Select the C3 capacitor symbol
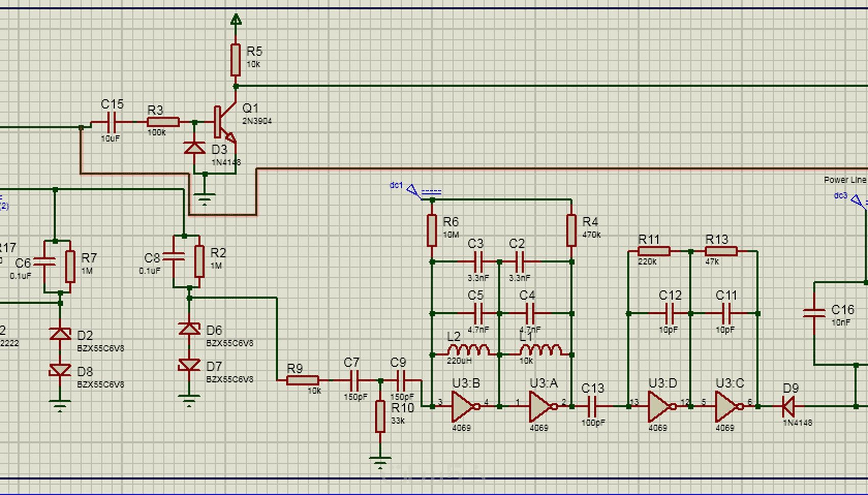This screenshot has height=495, width=868. [478, 262]
